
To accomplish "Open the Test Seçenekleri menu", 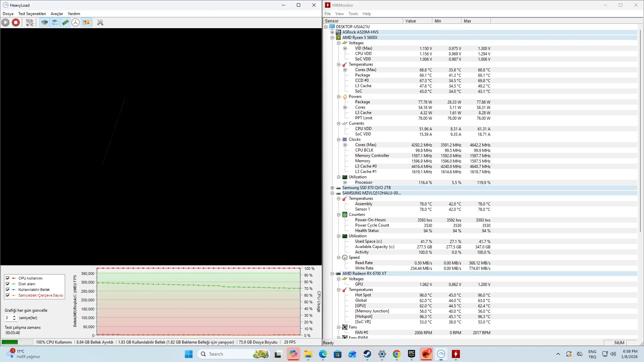I will (x=32, y=14).
